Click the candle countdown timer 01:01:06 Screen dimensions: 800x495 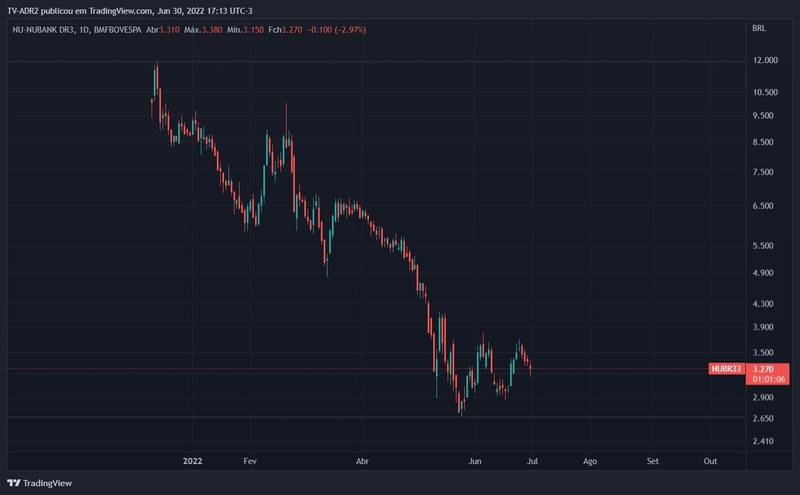click(768, 379)
